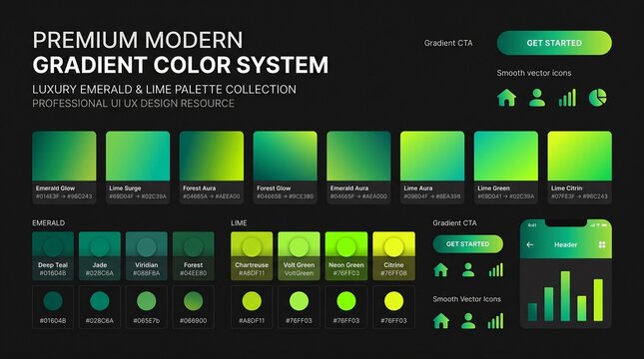The image size is (644, 359).
Task: Pick the Jade swatch card
Action: [100, 256]
